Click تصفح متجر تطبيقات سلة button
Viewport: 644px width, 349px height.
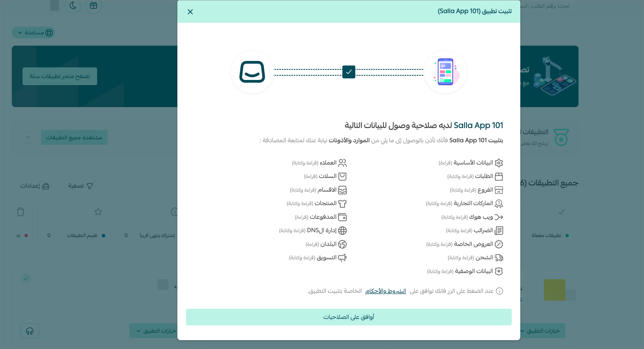[60, 76]
